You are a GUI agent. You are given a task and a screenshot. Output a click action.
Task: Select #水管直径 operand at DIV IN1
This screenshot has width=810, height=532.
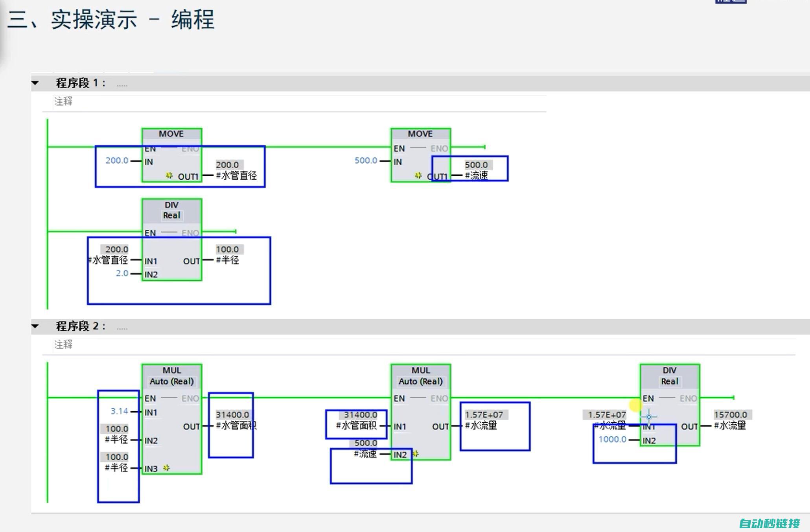pos(108,260)
